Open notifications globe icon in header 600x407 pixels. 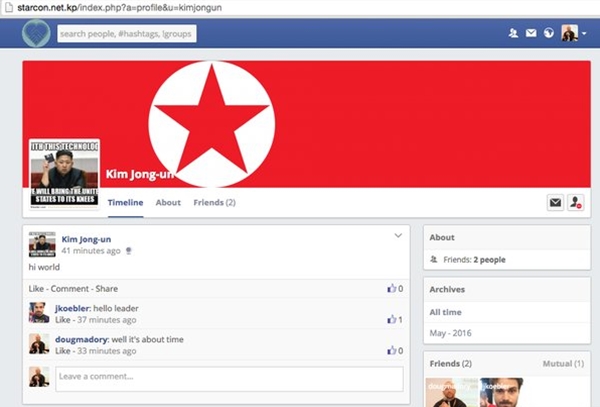[549, 33]
